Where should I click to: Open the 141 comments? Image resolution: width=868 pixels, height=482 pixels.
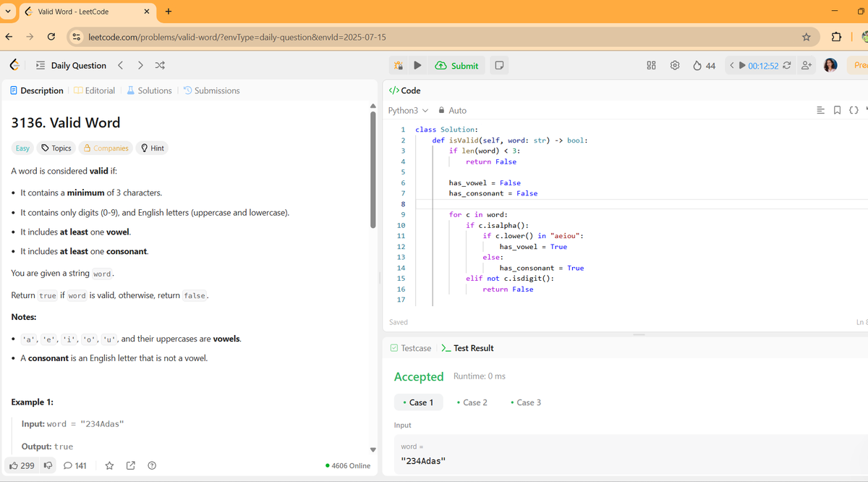pos(75,465)
